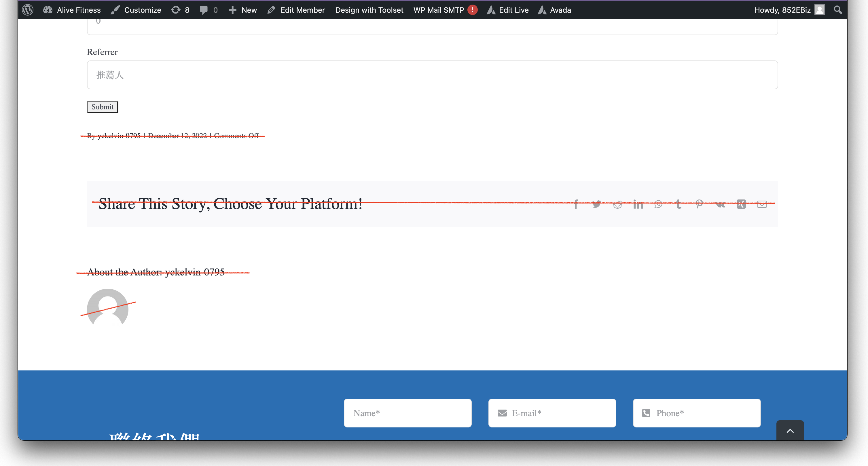Focus the Referrer input field
Viewport: 868px width, 466px height.
point(432,75)
